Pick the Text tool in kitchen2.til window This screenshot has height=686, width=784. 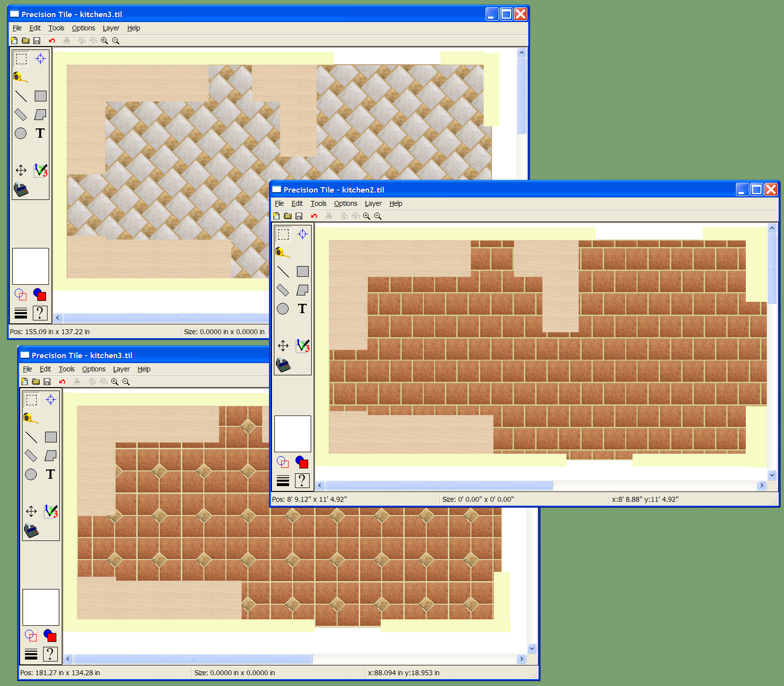coord(302,309)
